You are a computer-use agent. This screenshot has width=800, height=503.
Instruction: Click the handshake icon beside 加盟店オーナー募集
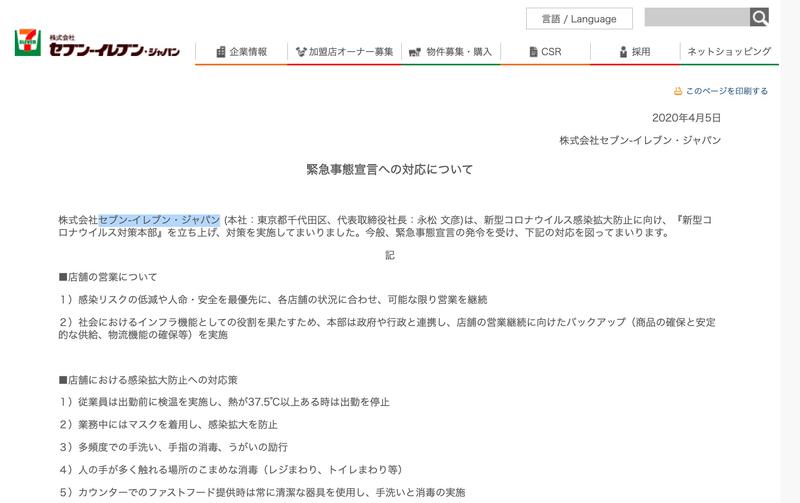point(301,52)
